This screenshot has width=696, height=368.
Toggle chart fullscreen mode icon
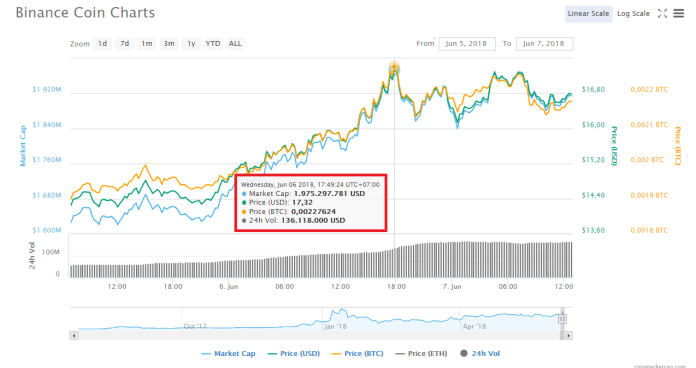coord(662,14)
